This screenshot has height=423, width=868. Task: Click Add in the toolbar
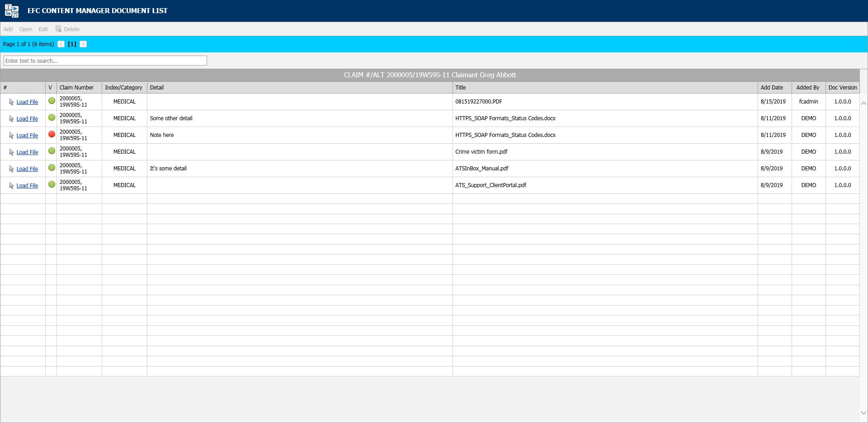pyautogui.click(x=8, y=29)
